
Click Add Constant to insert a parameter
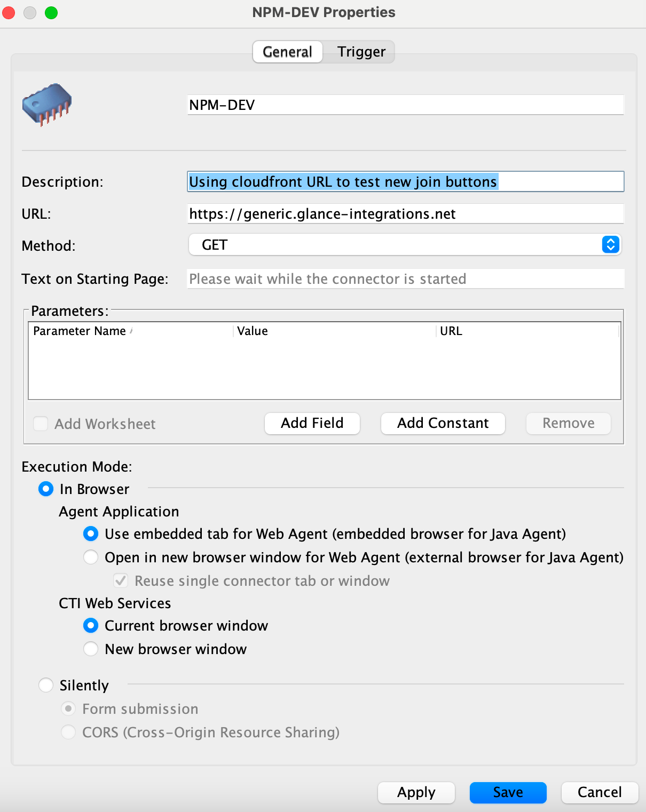[x=442, y=423]
